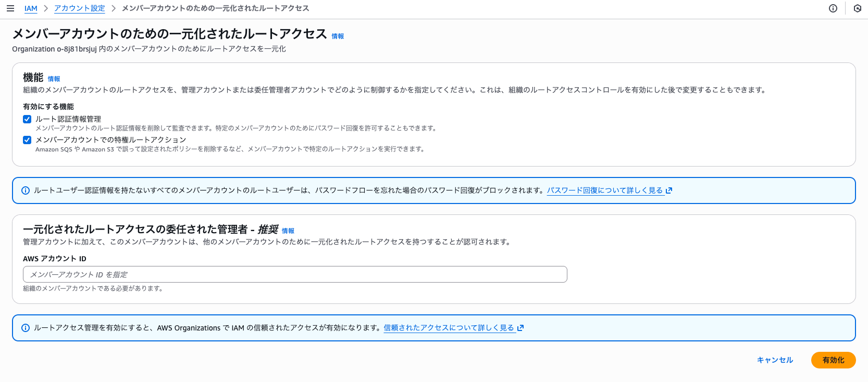This screenshot has height=382, width=868.
Task: Click the info circle icon in top bar
Action: pyautogui.click(x=833, y=8)
